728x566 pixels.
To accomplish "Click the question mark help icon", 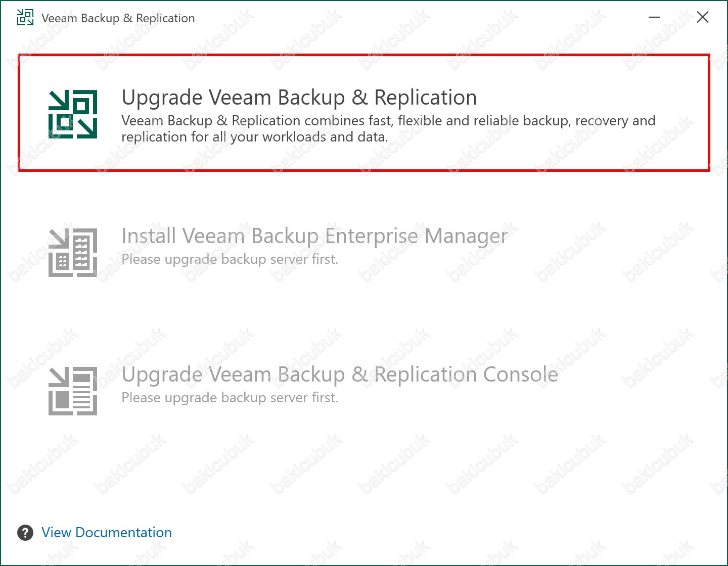I will pyautogui.click(x=25, y=533).
